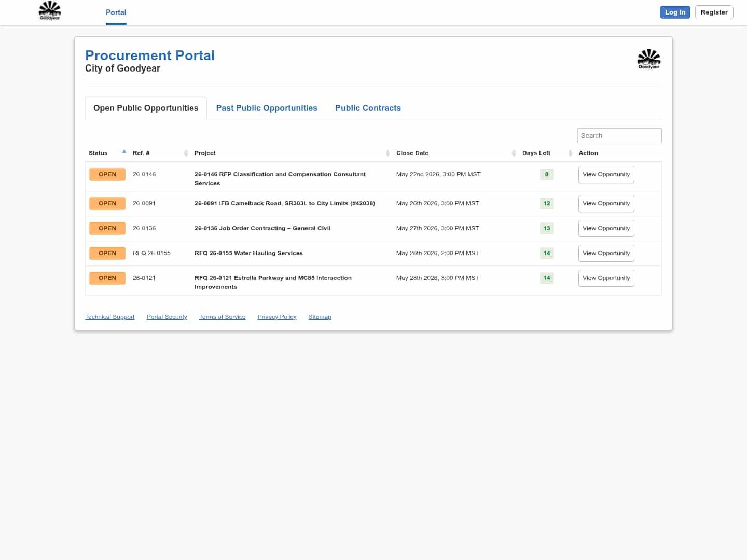This screenshot has height=560, width=747.
Task: Click reference number cell 26-0136
Action: pos(144,229)
